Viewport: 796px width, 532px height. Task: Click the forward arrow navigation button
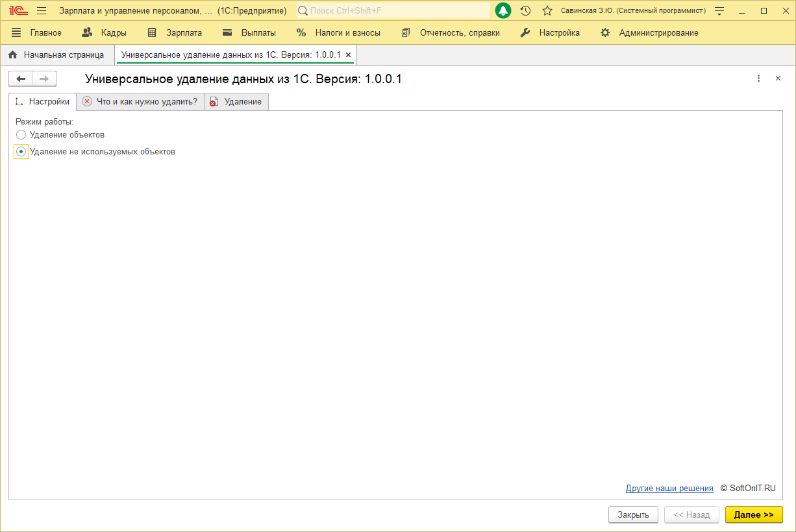44,79
